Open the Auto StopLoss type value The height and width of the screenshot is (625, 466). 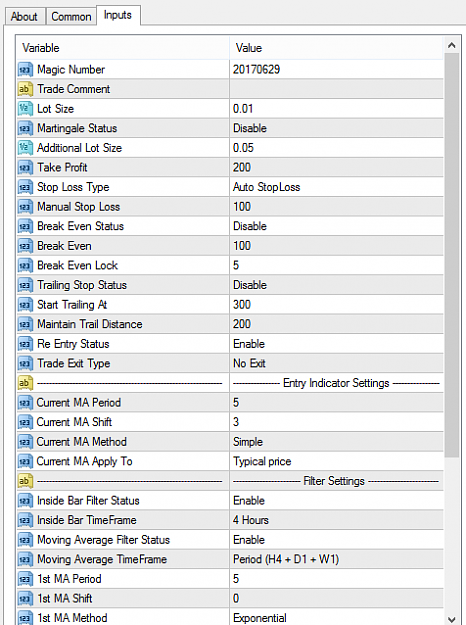point(336,187)
